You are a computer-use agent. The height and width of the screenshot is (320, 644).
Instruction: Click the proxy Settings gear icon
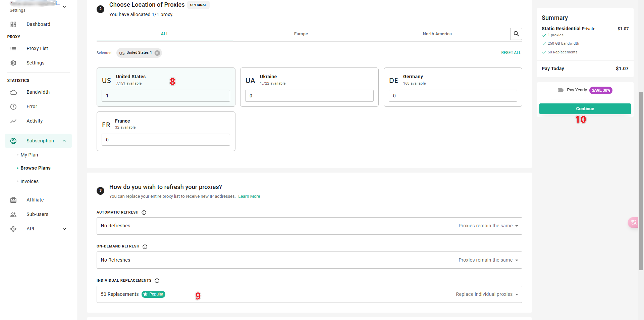pos(13,63)
